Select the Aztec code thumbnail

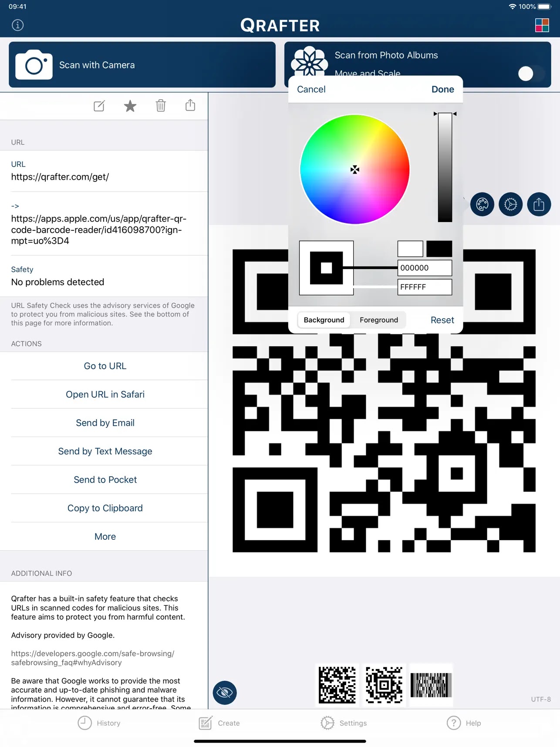[x=384, y=685]
